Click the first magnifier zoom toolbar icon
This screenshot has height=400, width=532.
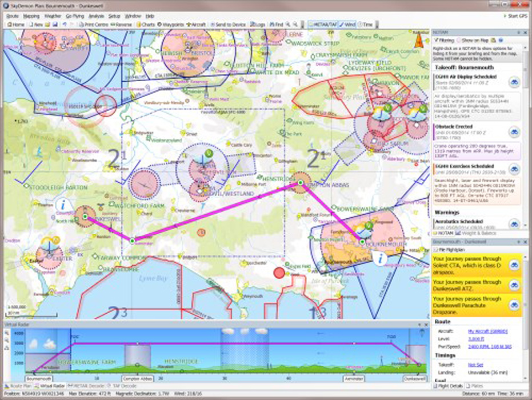click(288, 25)
